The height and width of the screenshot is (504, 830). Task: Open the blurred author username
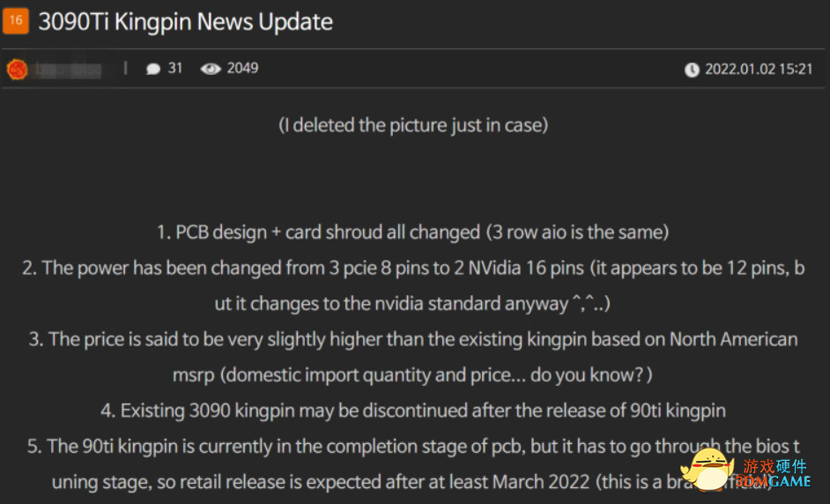[x=68, y=70]
